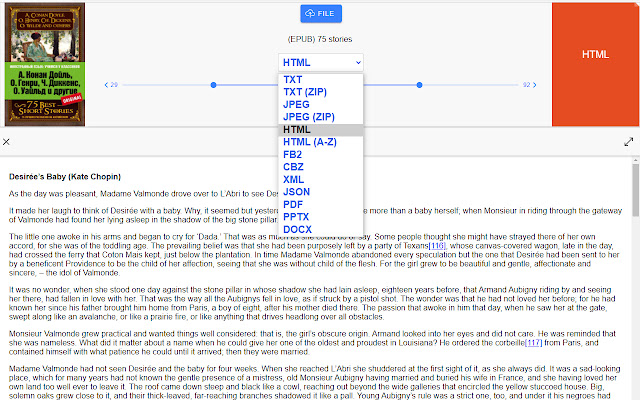Screen dimensions: 640x400
Task: Click the 75 Best Short Stories cover
Action: 45,64
